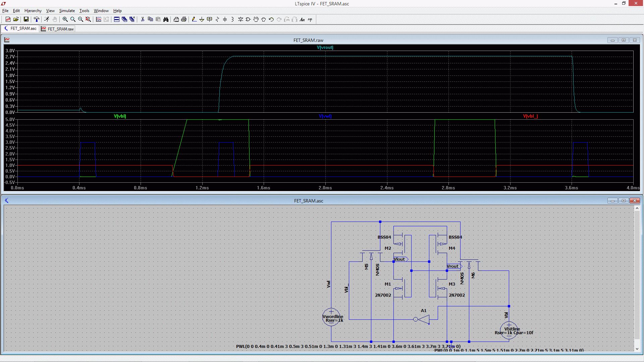644x362 pixels.
Task: Click schematic scrollbar down arrow
Action: tap(637, 349)
